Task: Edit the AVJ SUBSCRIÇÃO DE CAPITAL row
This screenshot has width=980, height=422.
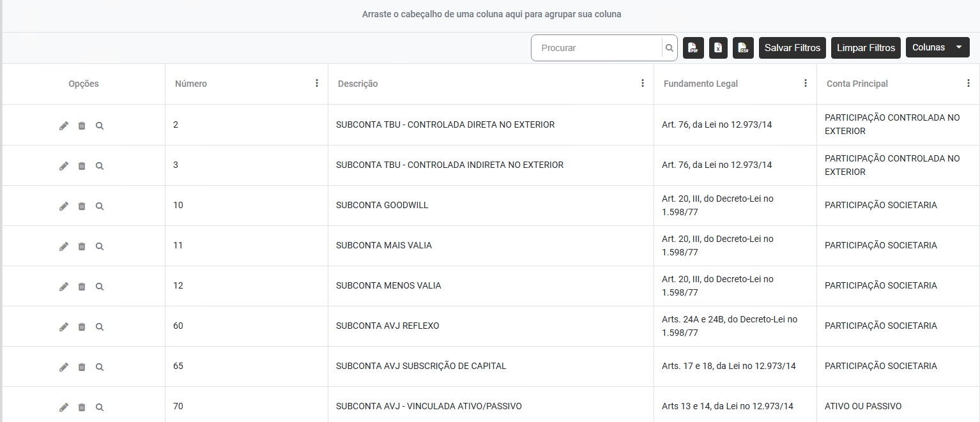Action: click(x=64, y=367)
